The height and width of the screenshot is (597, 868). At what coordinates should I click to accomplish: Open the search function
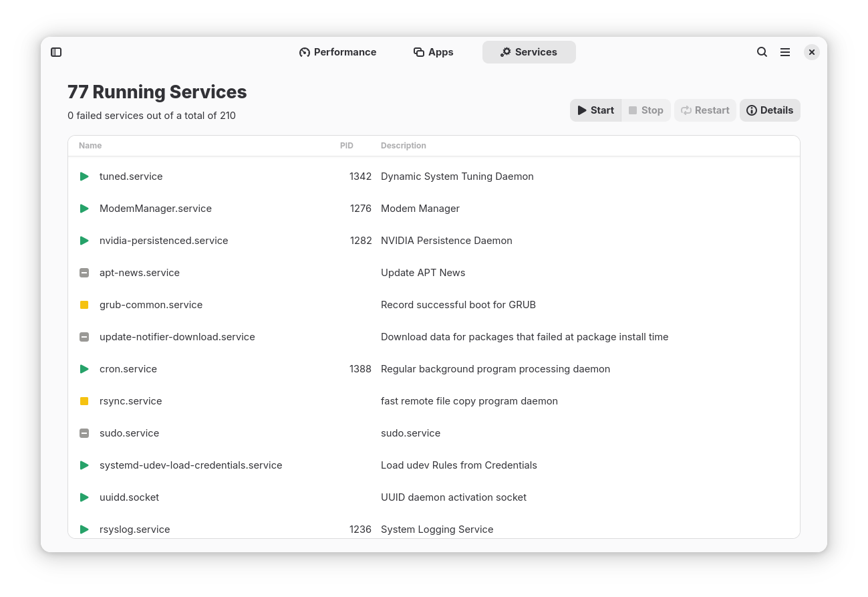tap(762, 51)
